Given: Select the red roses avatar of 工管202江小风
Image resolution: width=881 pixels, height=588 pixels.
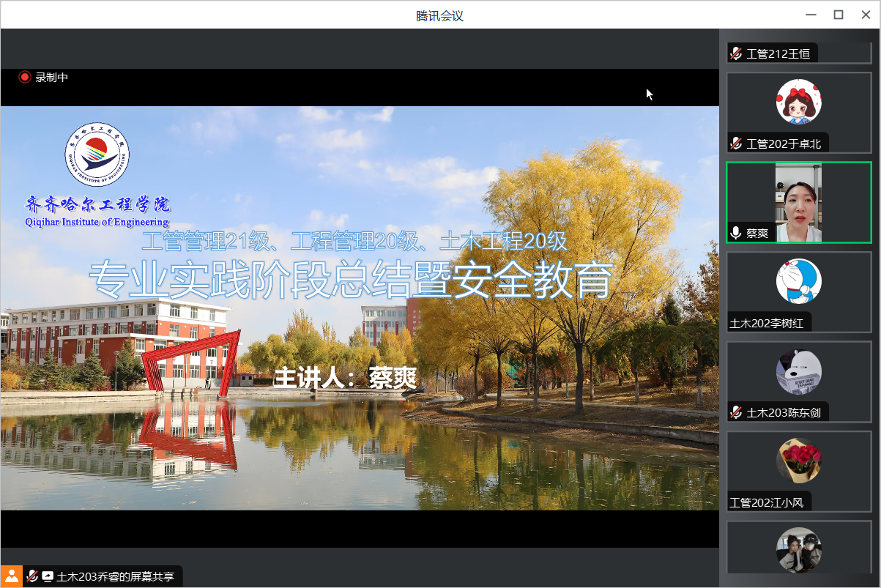Looking at the screenshot, I should [798, 461].
